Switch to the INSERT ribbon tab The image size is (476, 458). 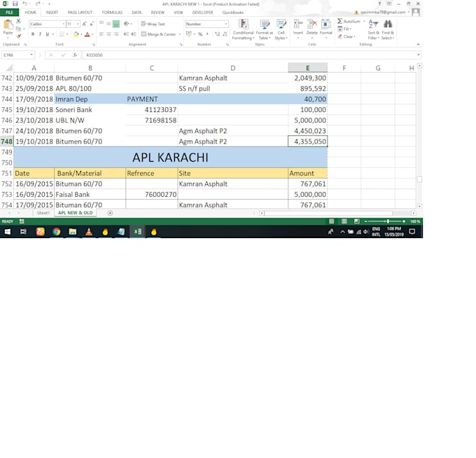(52, 13)
